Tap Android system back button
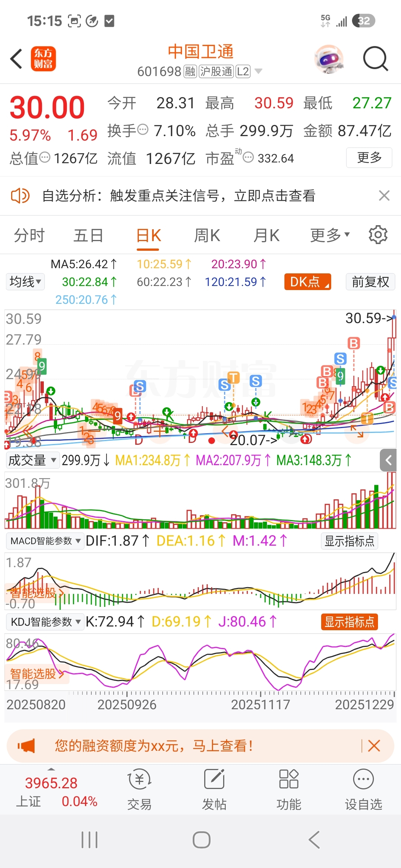 314,840
